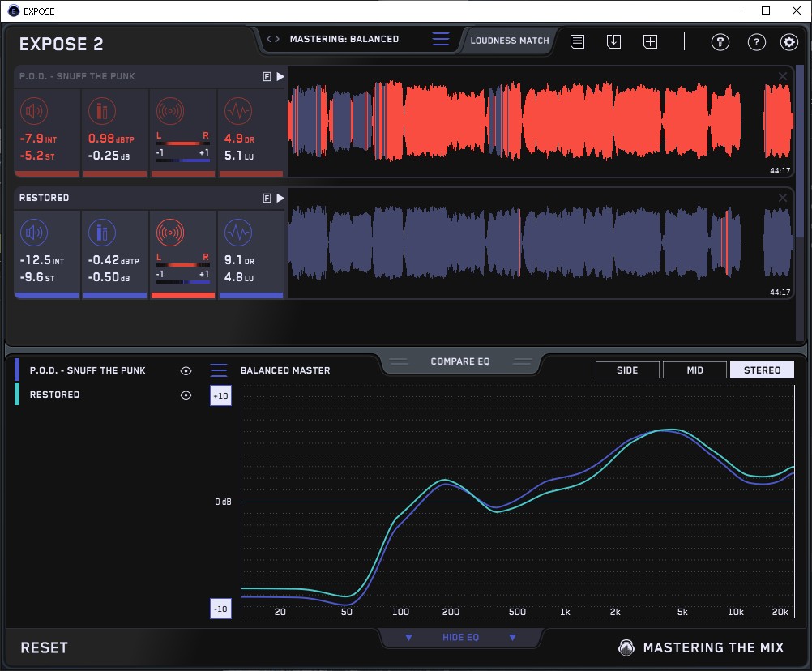Toggle EQ curve visibility for Restored
This screenshot has width=812, height=671.
pyautogui.click(x=186, y=395)
